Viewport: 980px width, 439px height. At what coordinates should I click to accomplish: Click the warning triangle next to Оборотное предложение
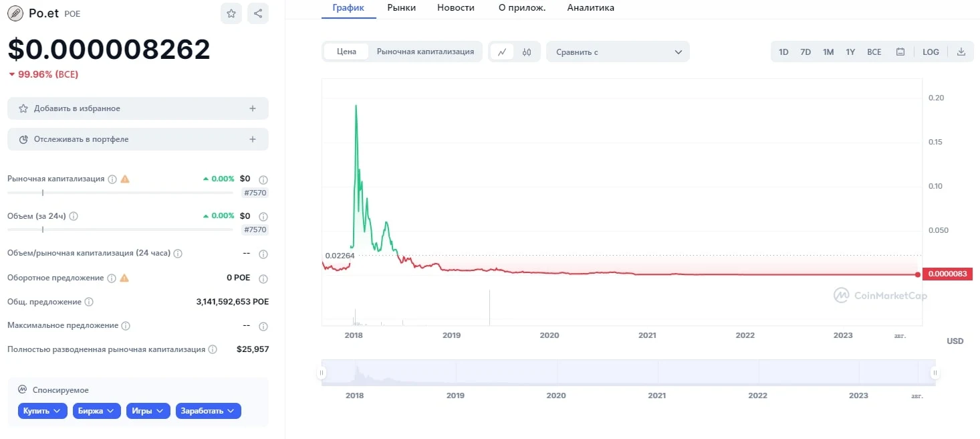124,278
